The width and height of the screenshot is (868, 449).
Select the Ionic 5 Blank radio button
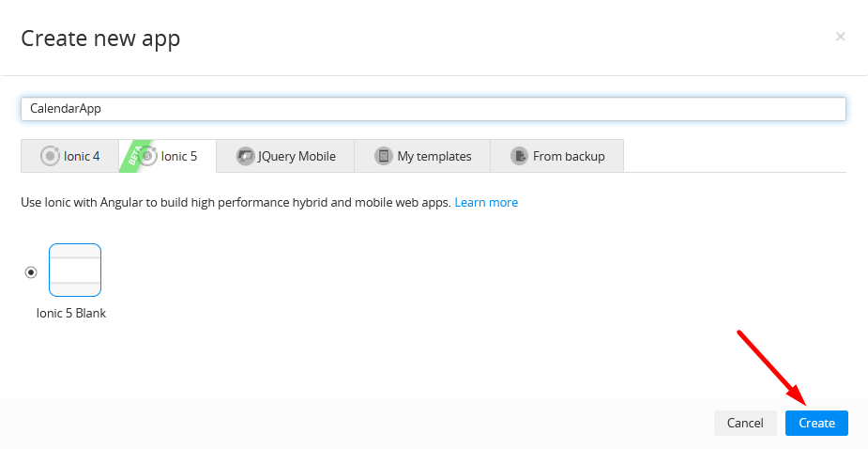coord(31,272)
